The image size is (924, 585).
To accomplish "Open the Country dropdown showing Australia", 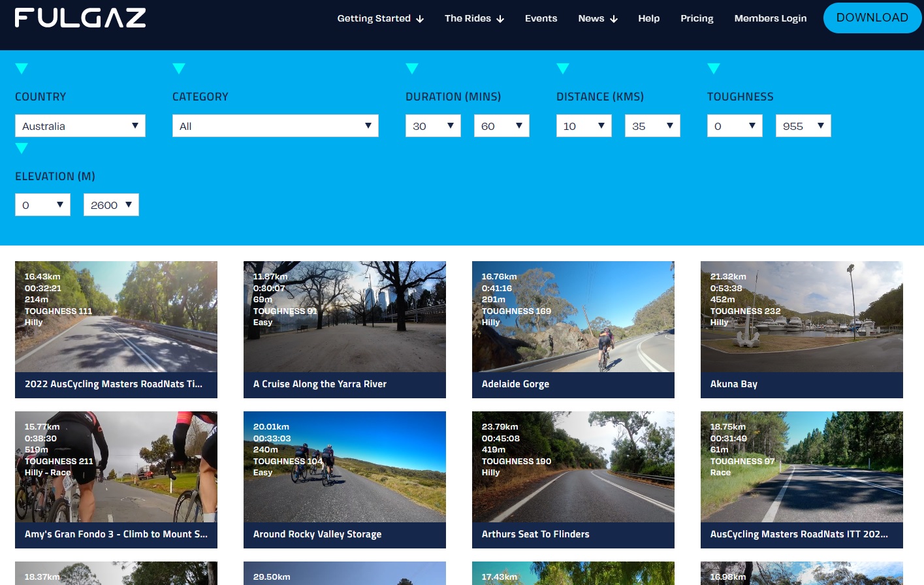I will tap(80, 125).
